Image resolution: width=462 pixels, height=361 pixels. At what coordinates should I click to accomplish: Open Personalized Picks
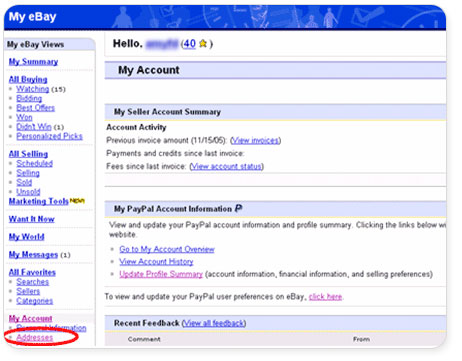point(49,136)
